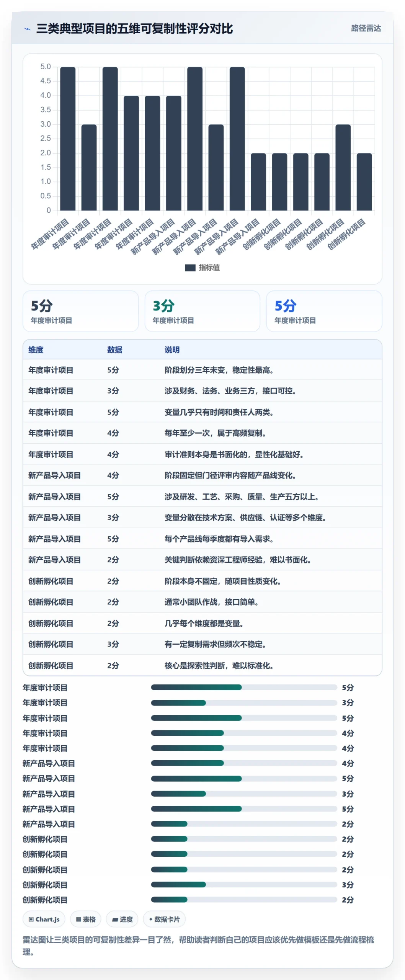
Task: Open the blue 5分 stat card
Action: point(324,311)
